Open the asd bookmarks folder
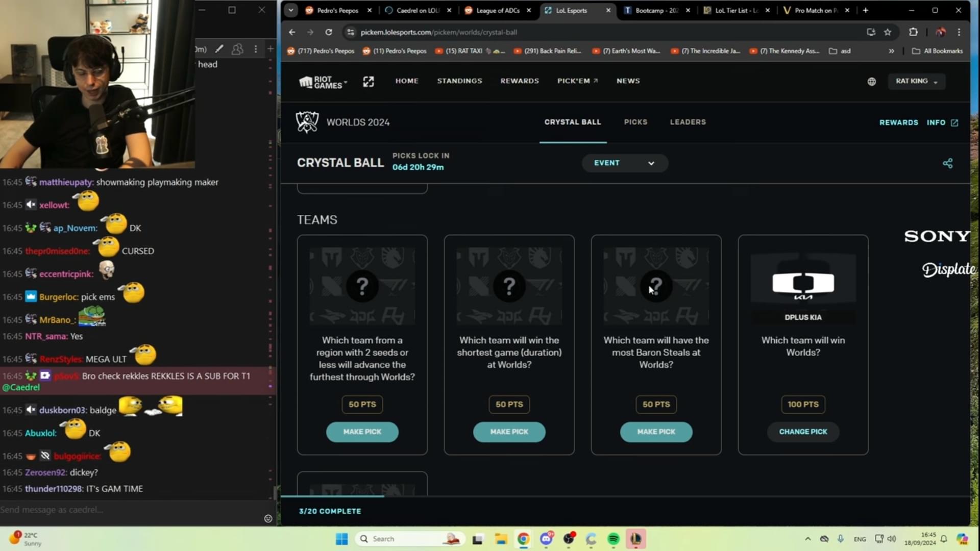 (840, 51)
